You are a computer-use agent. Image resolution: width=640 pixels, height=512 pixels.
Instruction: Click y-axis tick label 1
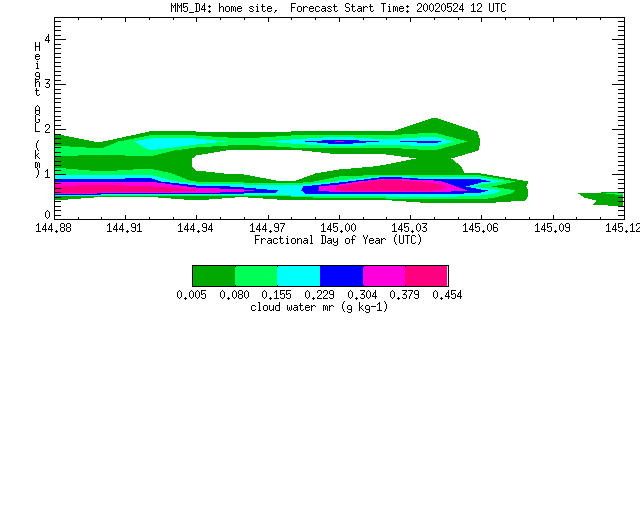47,174
